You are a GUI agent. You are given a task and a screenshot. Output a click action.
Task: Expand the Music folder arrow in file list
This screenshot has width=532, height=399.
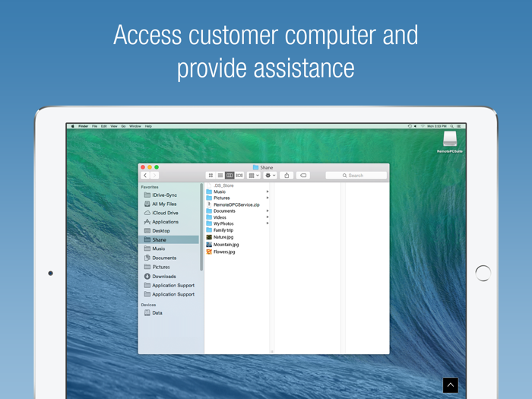268,192
